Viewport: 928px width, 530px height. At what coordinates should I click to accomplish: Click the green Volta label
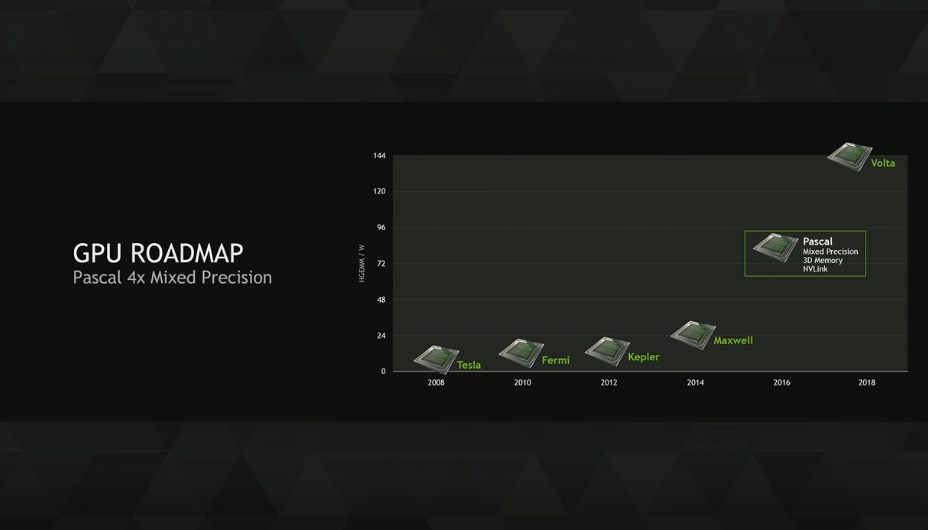click(883, 163)
